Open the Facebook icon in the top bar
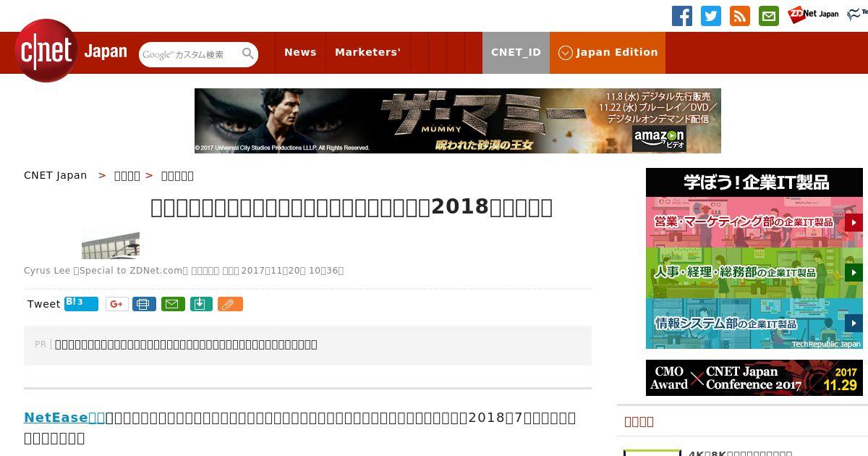The image size is (868, 456). coord(682,16)
